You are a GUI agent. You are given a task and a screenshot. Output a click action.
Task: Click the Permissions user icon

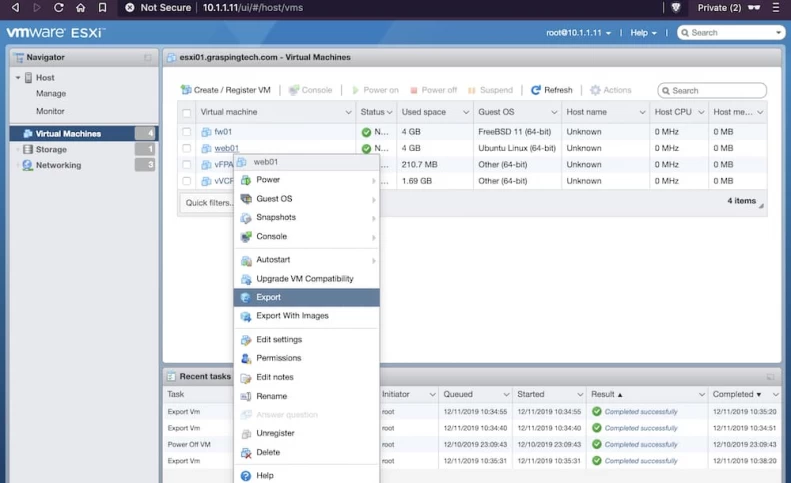click(x=246, y=358)
